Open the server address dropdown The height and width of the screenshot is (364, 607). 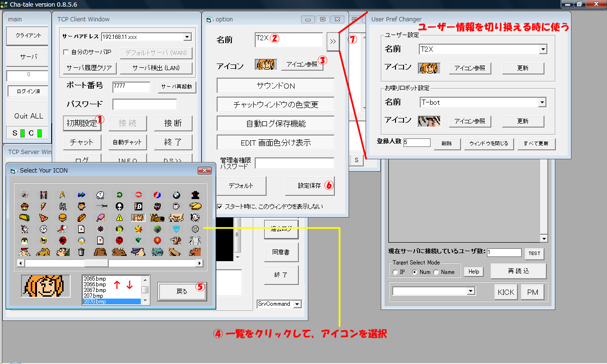pos(187,37)
